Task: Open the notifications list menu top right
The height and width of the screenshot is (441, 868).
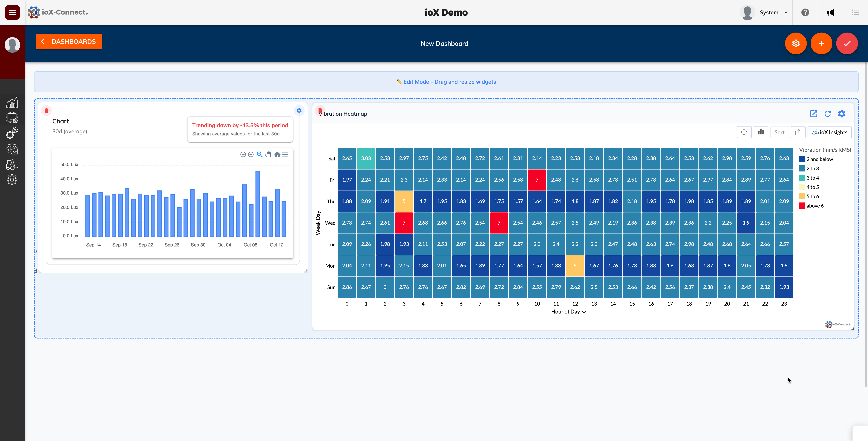Action: pos(856,12)
